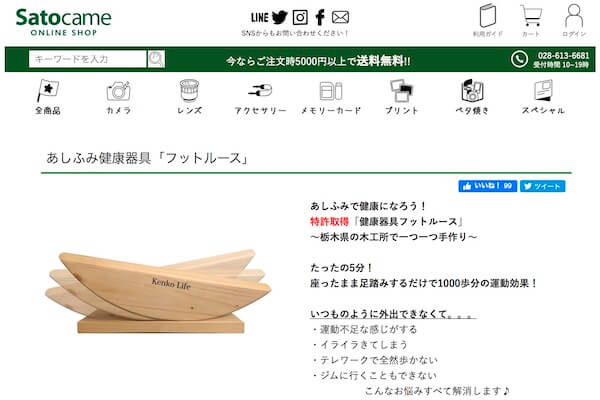Image resolution: width=600 pixels, height=400 pixels.
Task: Open the メモリーカード category
Action: pos(331,98)
